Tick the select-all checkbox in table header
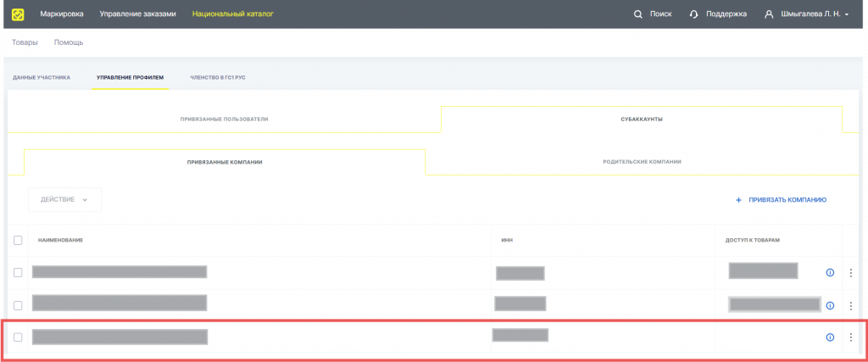This screenshot has width=868, height=362. 18,240
